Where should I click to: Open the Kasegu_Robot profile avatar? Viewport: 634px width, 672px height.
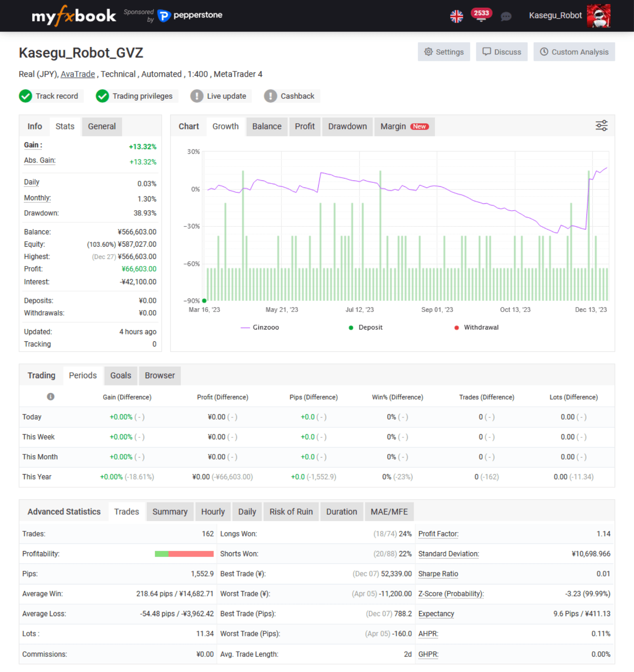(598, 16)
